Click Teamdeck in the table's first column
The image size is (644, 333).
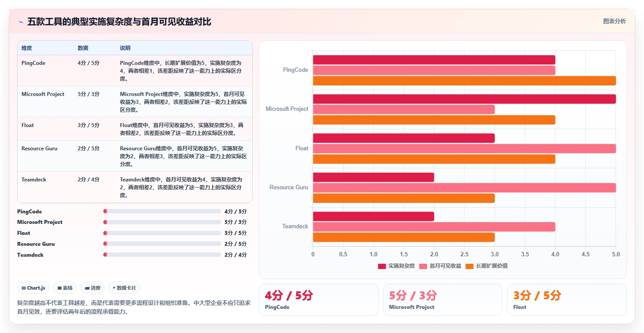(x=34, y=180)
